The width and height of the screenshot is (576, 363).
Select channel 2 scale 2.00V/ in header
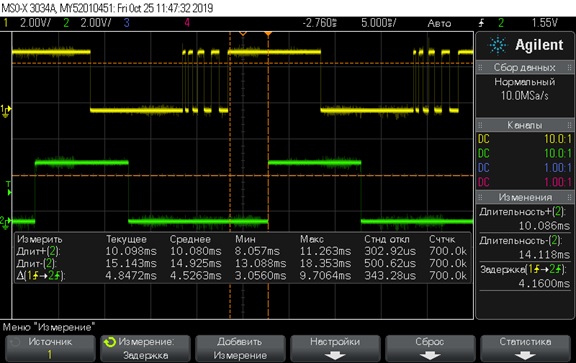pyautogui.click(x=96, y=23)
